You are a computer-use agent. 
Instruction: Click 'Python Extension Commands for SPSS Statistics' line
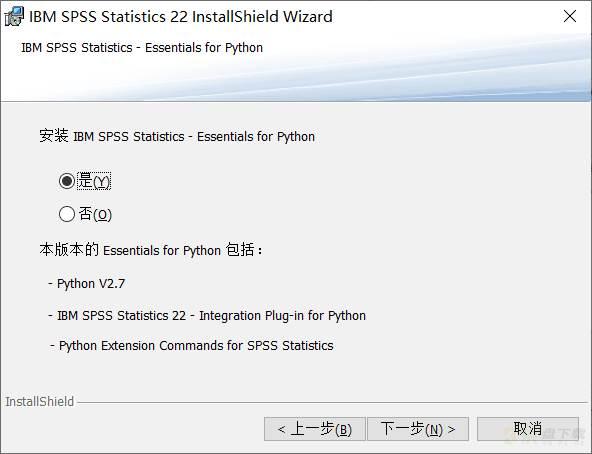coord(192,346)
